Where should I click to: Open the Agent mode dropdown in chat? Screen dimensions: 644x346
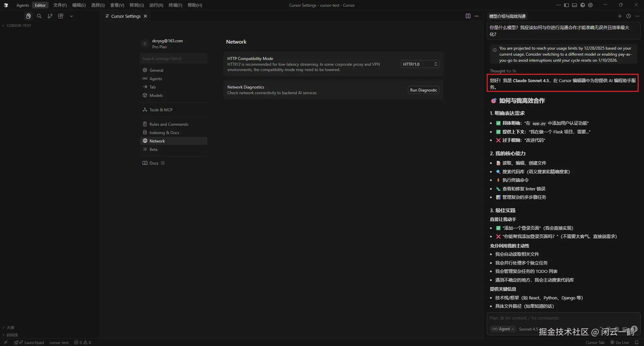click(503, 329)
